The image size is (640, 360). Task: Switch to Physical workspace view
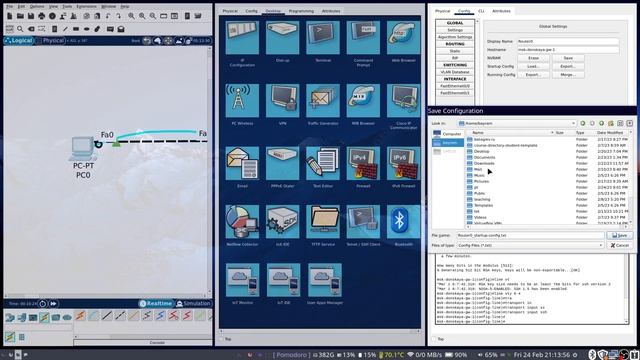click(51, 40)
